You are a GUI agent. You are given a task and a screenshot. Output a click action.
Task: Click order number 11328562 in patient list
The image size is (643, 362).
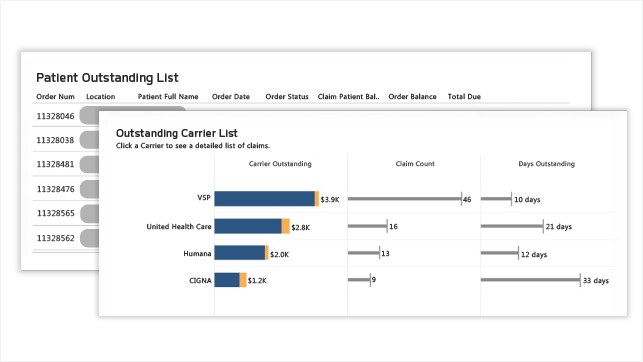(55, 238)
